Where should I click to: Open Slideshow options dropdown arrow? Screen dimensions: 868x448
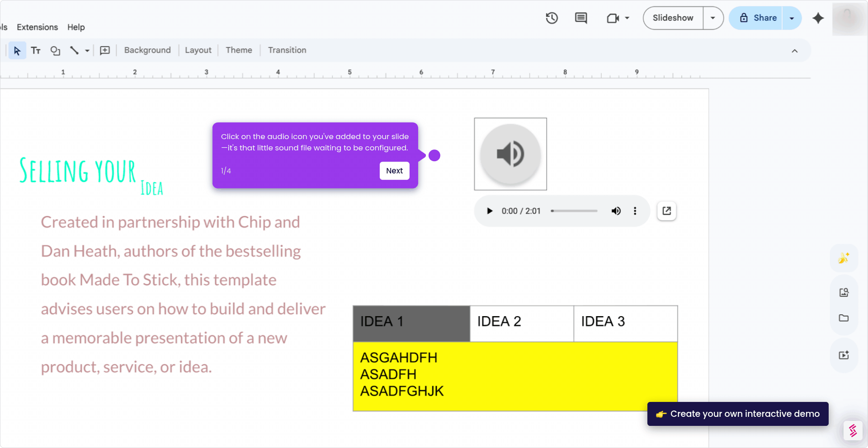[713, 18]
